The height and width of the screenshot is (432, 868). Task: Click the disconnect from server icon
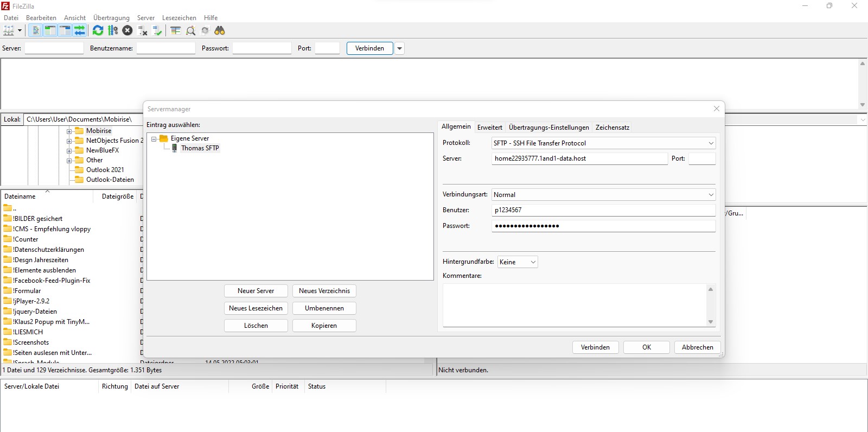coord(143,31)
